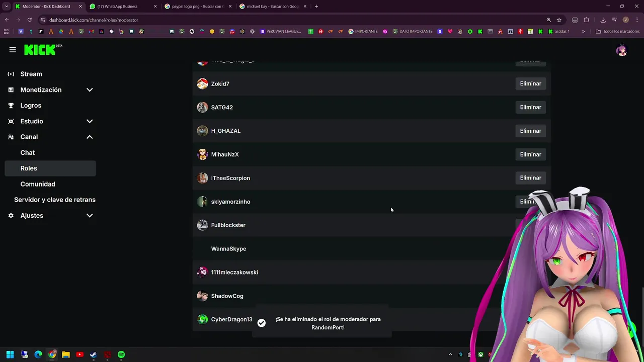Click the address bar URL
The height and width of the screenshot is (362, 644).
tap(94, 20)
